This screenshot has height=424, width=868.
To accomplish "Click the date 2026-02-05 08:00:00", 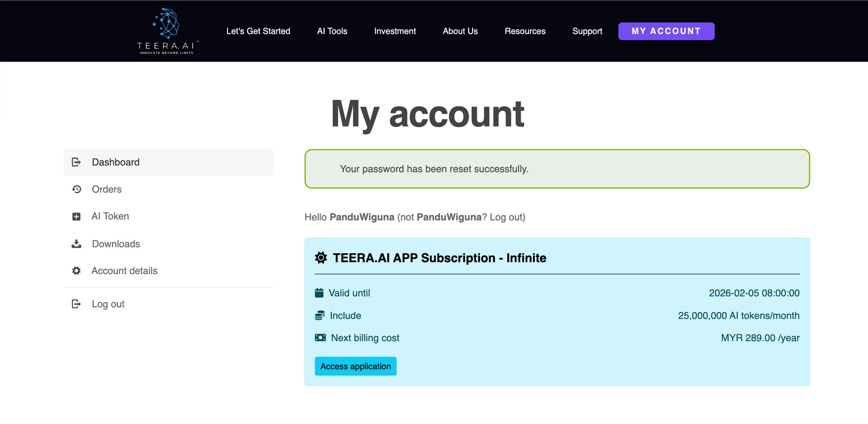I will [x=754, y=293].
